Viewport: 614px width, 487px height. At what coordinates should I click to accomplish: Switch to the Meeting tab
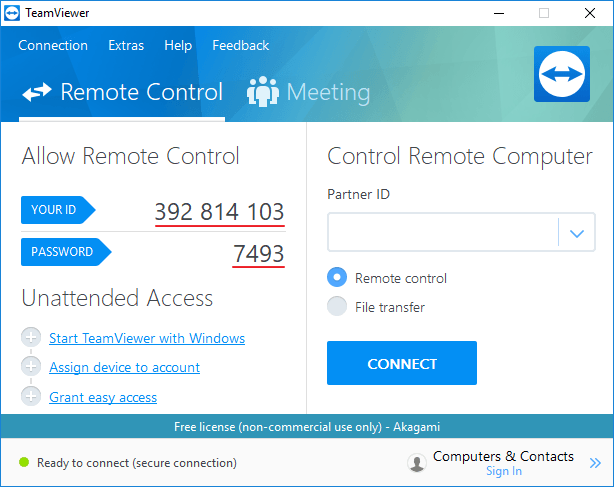click(309, 92)
